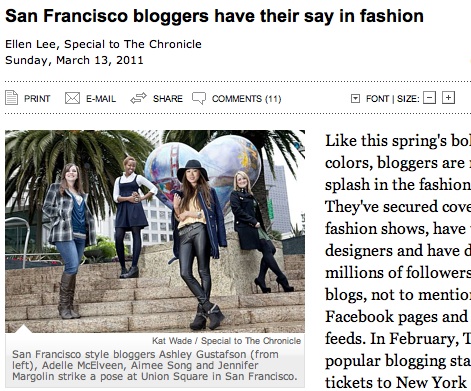Click the share arrows icon
Screen dimensions: 471x391
click(138, 98)
